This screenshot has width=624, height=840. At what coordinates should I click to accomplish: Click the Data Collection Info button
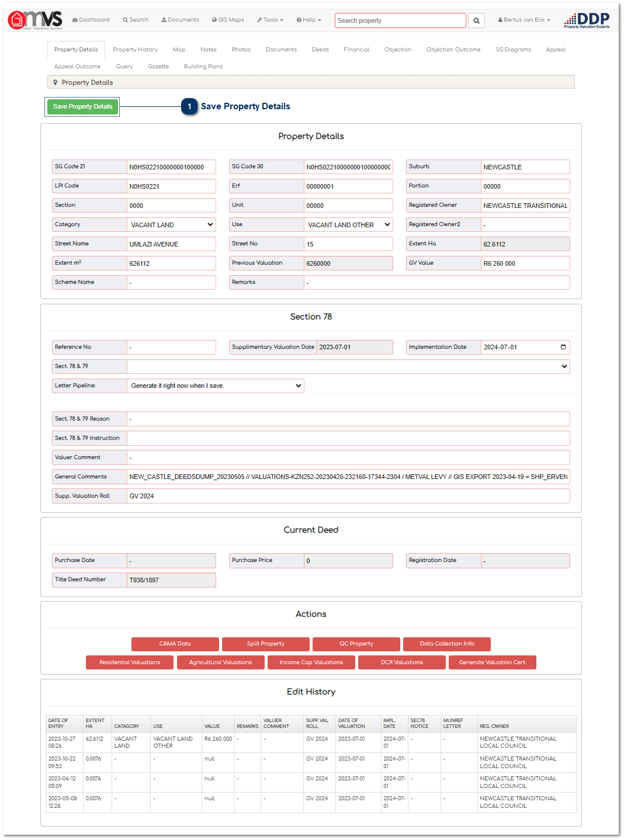pos(447,644)
